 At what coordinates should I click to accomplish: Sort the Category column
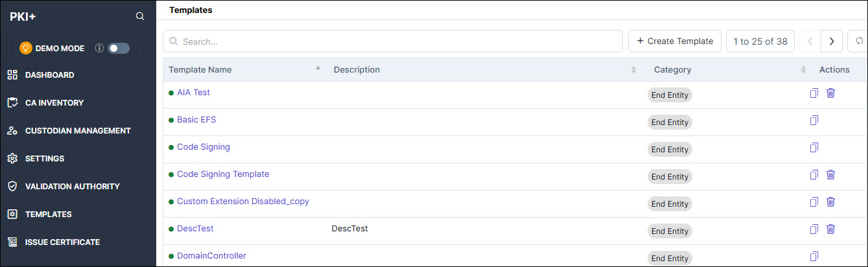803,70
